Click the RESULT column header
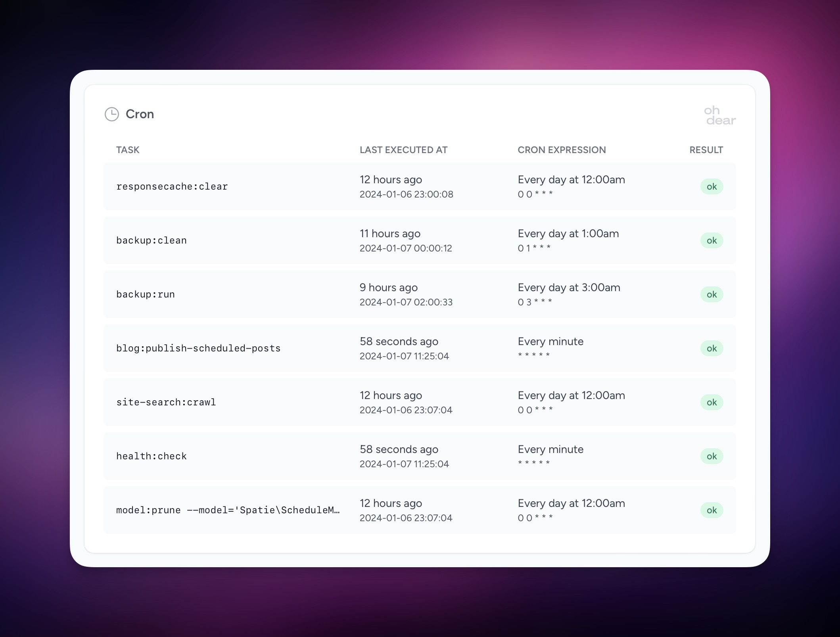Image resolution: width=840 pixels, height=637 pixels. pos(706,150)
